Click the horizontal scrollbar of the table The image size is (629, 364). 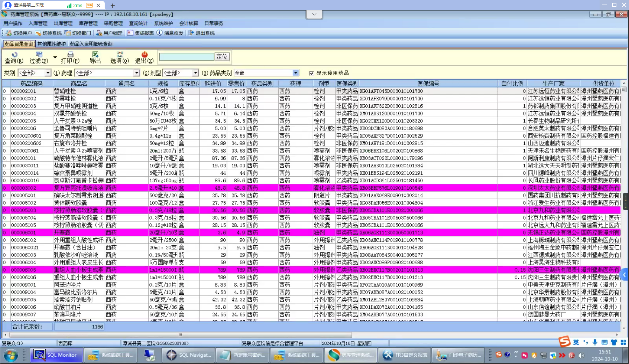tap(181, 335)
